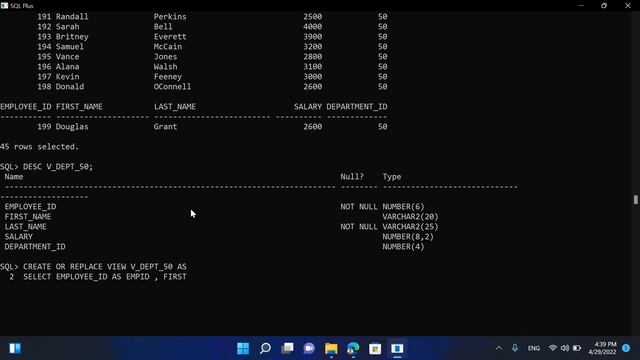Click the microphone tray icon

point(515,348)
